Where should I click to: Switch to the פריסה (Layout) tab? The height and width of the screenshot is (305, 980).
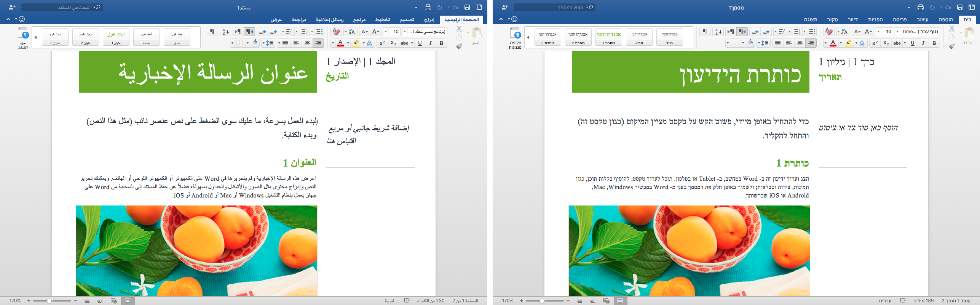tap(900, 19)
